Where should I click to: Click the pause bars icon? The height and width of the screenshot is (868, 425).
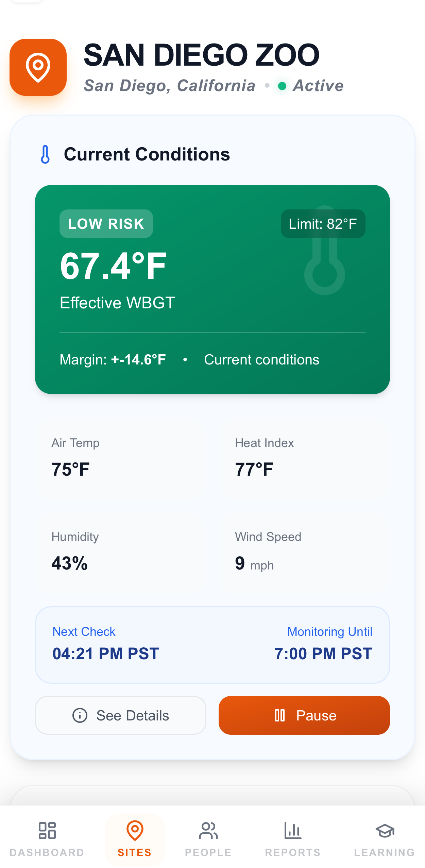coord(279,715)
